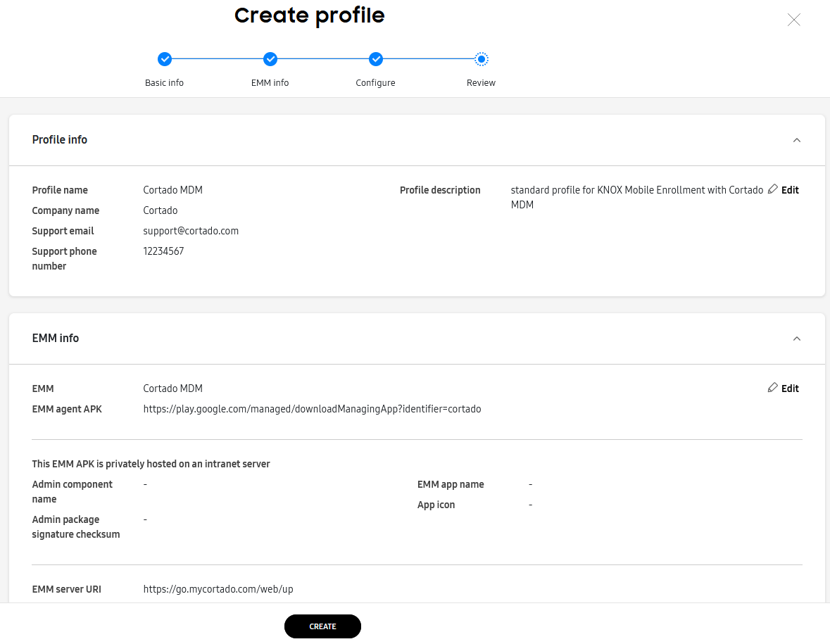The height and width of the screenshot is (644, 830).
Task: Click the Support email label
Action: click(63, 231)
